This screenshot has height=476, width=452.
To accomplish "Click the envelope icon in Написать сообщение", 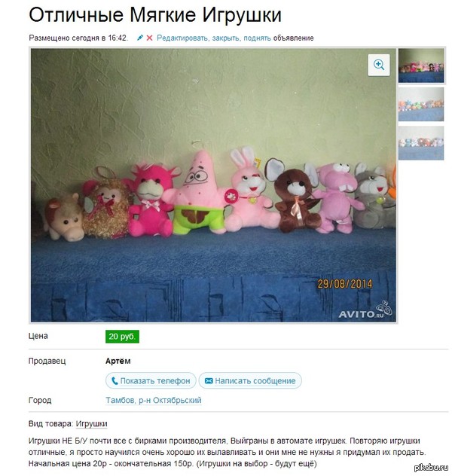I will (x=209, y=380).
